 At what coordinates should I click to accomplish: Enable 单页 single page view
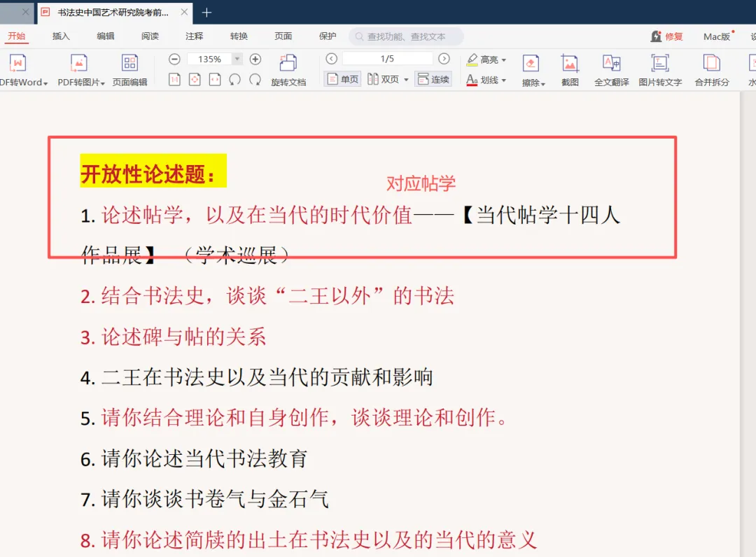(343, 79)
